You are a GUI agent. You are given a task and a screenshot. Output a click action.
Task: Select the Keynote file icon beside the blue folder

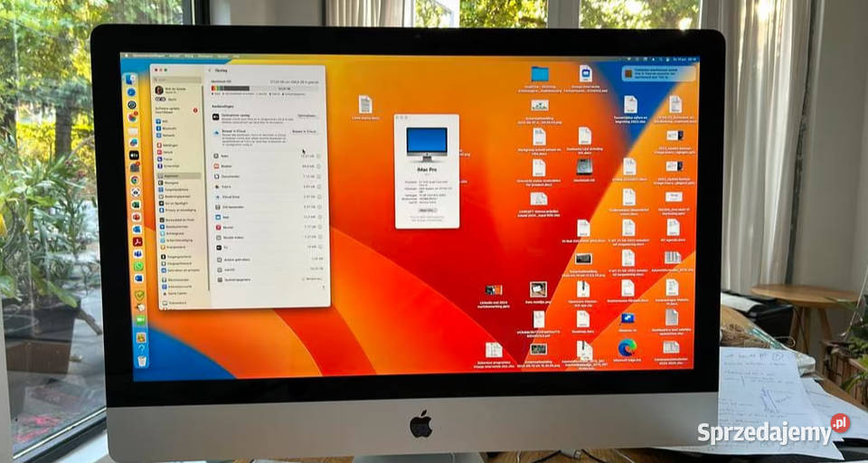pyautogui.click(x=586, y=73)
